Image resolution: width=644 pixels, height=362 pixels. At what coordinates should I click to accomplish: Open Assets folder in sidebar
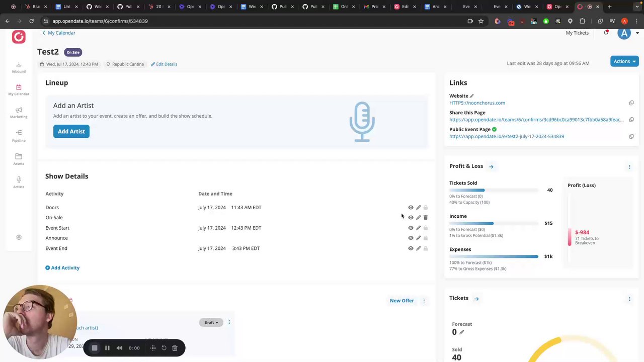point(19,159)
